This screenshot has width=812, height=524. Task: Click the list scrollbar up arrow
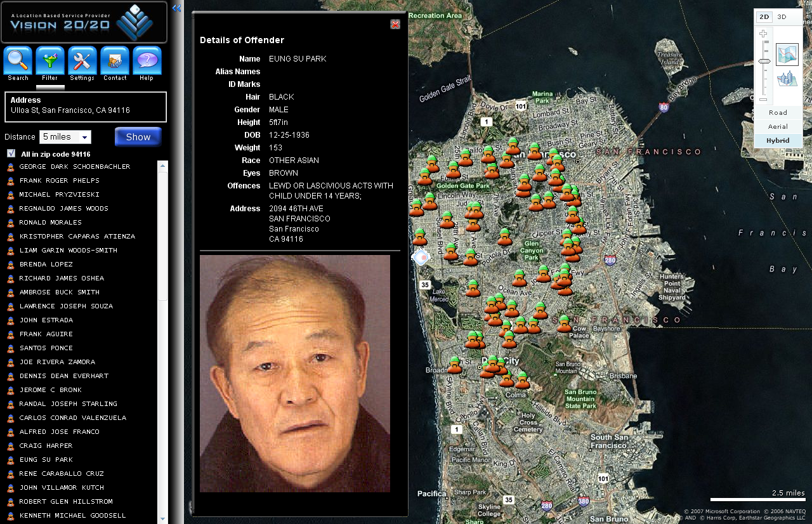[x=163, y=166]
